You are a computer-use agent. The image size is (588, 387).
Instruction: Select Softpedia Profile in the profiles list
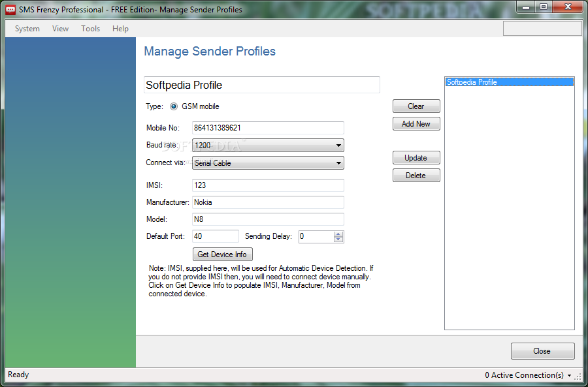(x=509, y=82)
